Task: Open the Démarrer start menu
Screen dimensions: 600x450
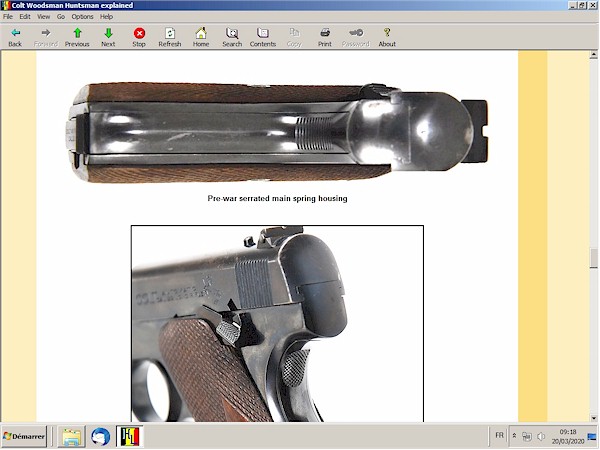Action: (24, 436)
